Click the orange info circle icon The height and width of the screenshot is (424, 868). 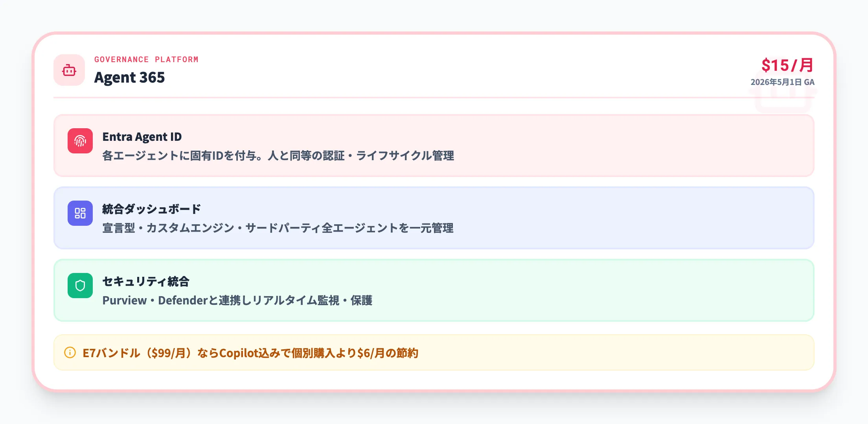(x=70, y=352)
